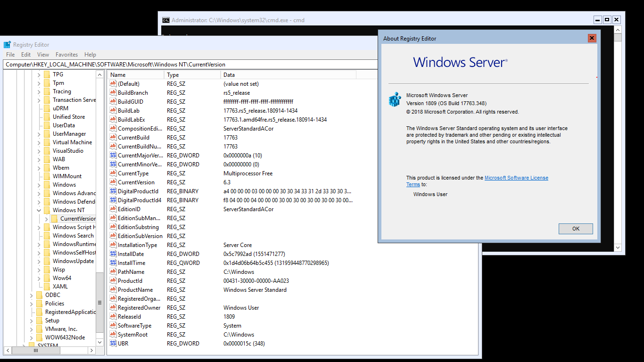
Task: Open the Help menu
Action: click(90, 55)
